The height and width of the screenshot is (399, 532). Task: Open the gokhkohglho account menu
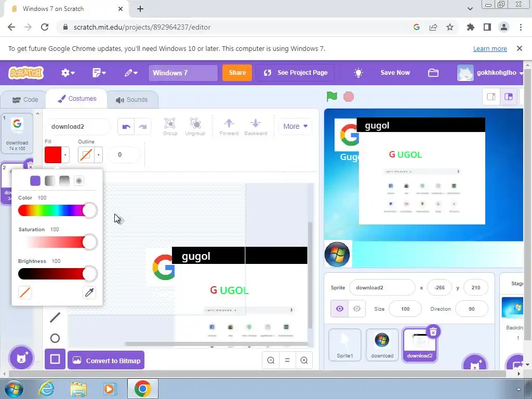(489, 73)
